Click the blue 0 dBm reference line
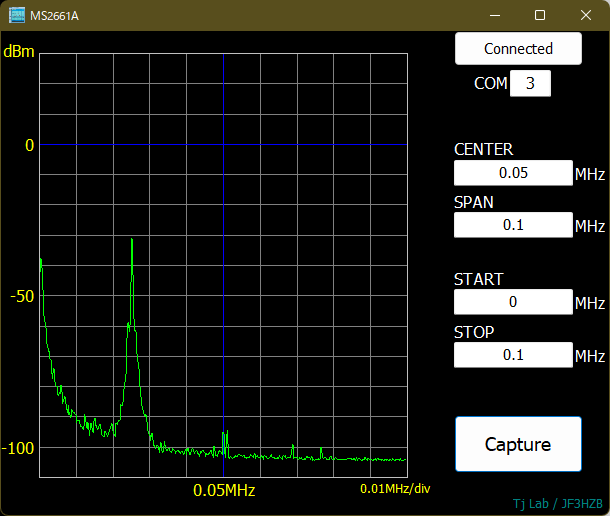This screenshot has width=610, height=516. [x=260, y=145]
